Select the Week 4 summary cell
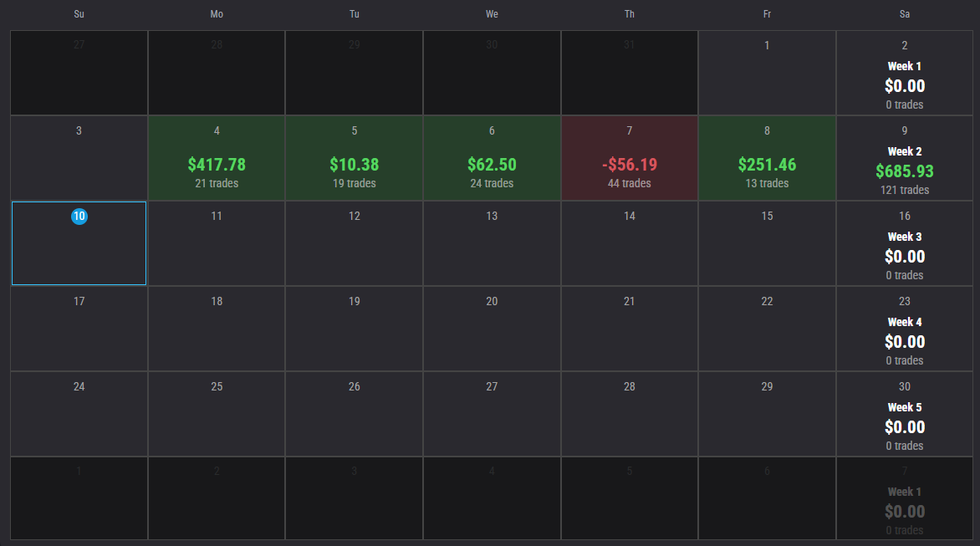980x546 pixels. (x=904, y=330)
